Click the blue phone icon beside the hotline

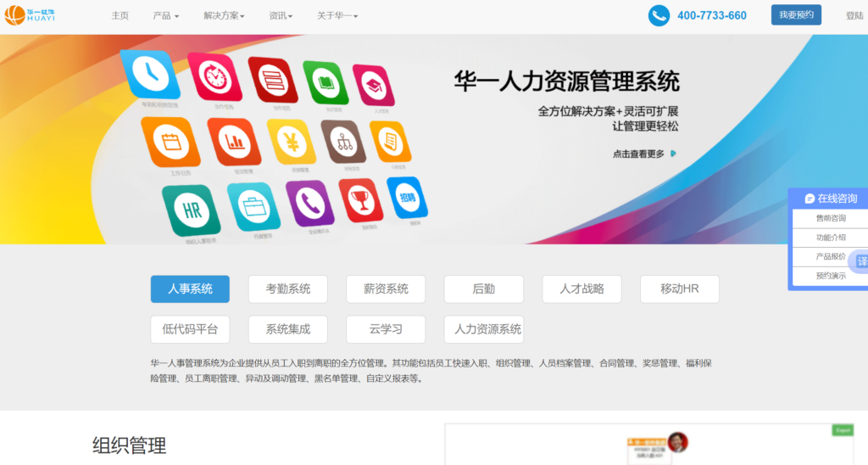[659, 15]
